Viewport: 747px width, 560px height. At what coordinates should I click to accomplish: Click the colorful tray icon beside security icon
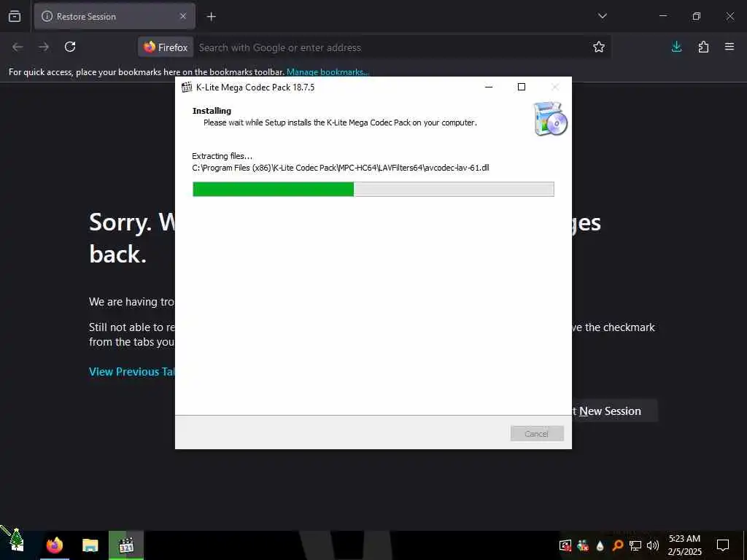[x=583, y=545]
